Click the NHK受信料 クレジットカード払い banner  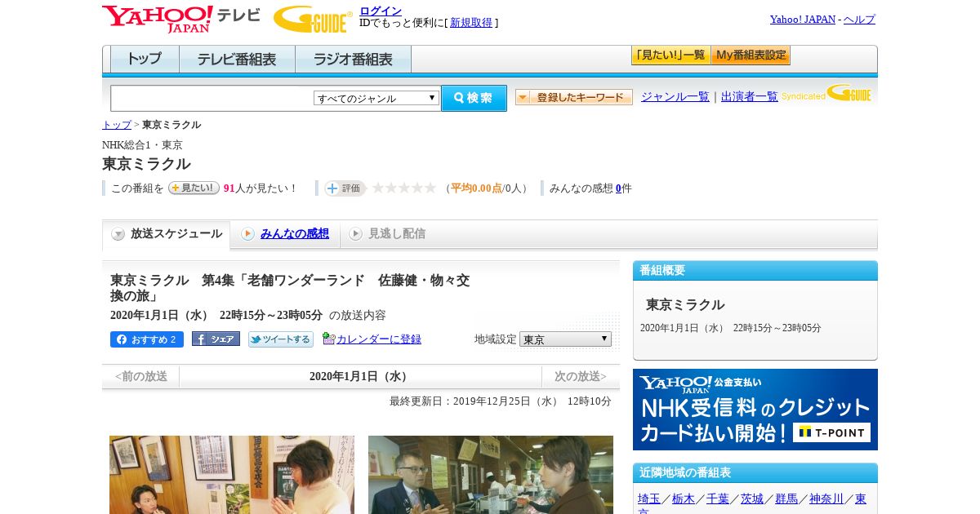pos(755,410)
